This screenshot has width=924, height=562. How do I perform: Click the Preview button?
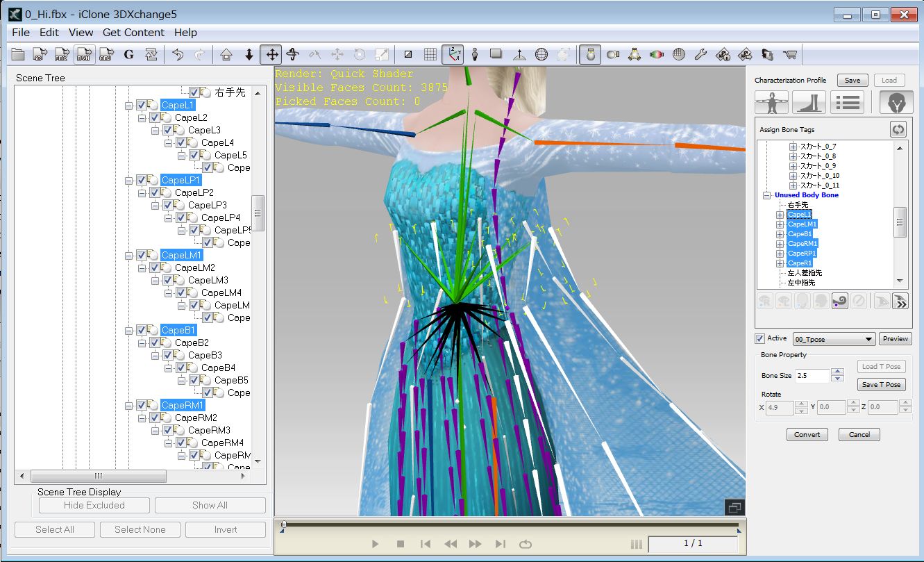pyautogui.click(x=896, y=339)
